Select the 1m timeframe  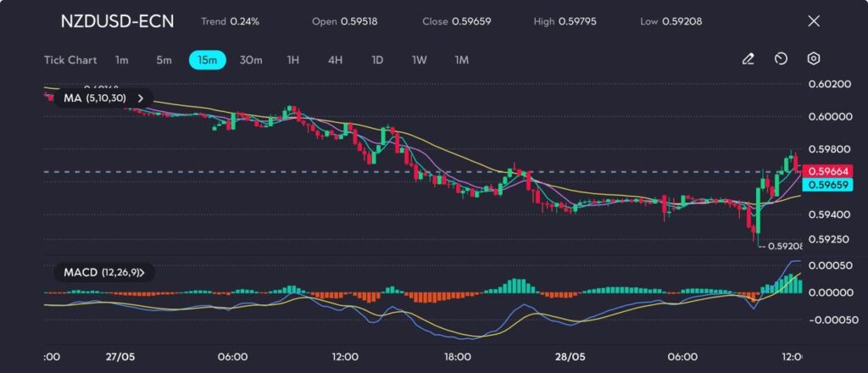pos(122,60)
